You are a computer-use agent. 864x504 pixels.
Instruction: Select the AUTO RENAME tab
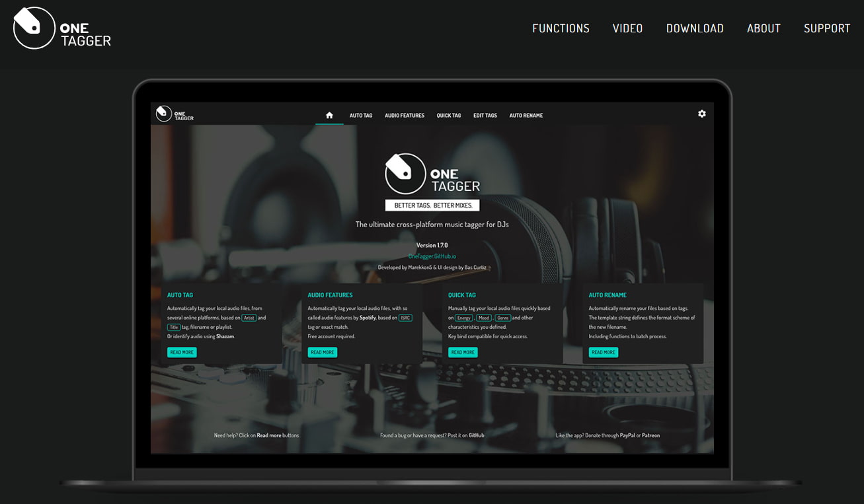[x=526, y=116]
